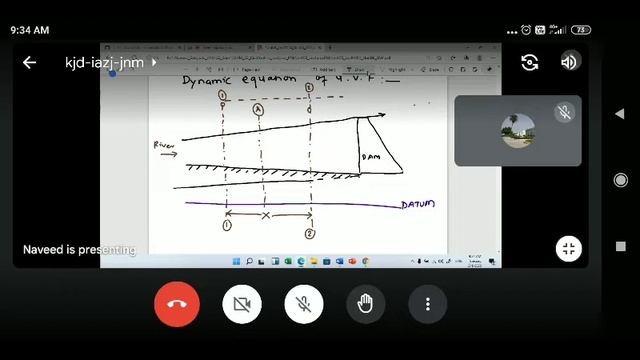Viewport: 640px width, 360px height.
Task: Open Microsoft Edge from the shared taskbar
Action: 301,262
